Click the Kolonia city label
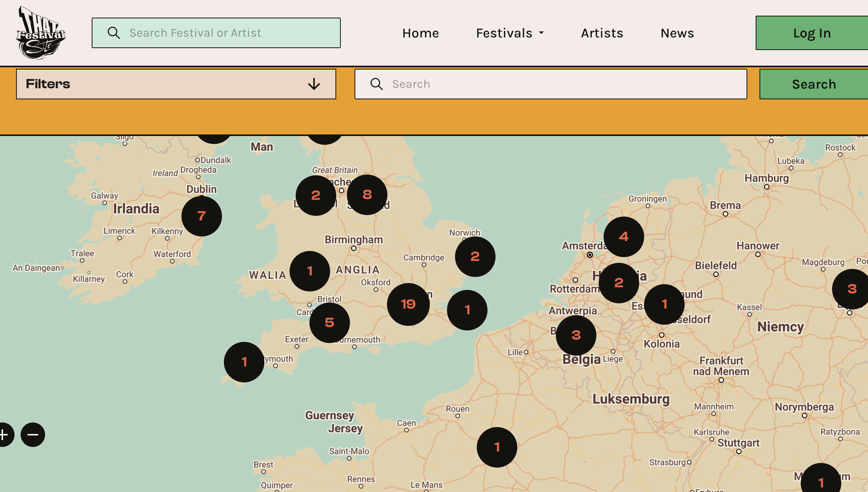Screen dimensions: 868x492 (662, 344)
